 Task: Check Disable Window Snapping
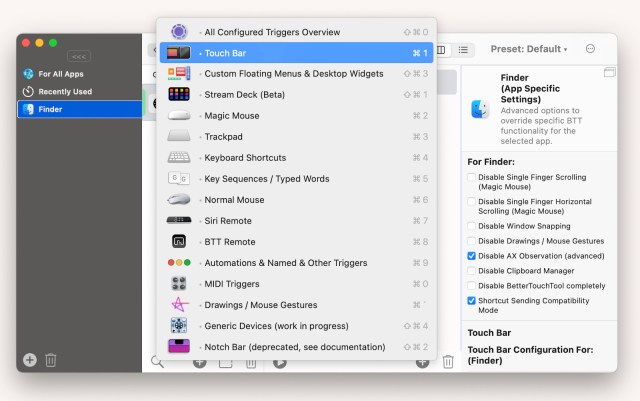[x=471, y=226]
